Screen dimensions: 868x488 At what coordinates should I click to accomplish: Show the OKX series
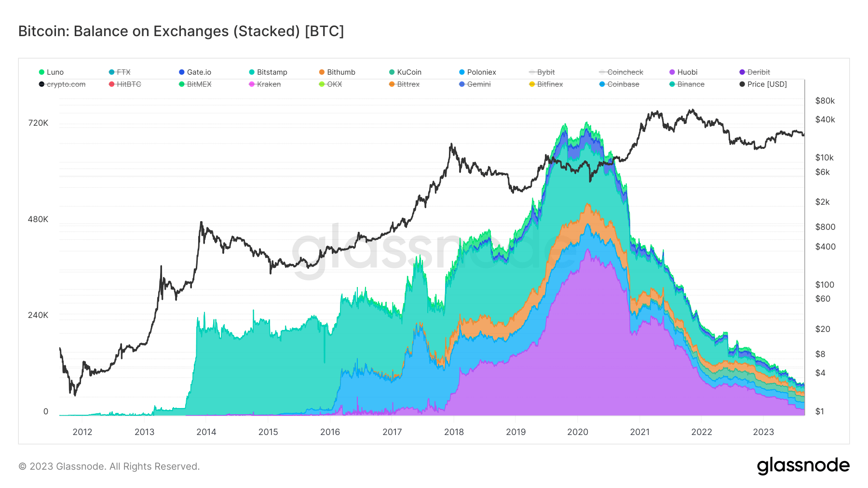[330, 84]
